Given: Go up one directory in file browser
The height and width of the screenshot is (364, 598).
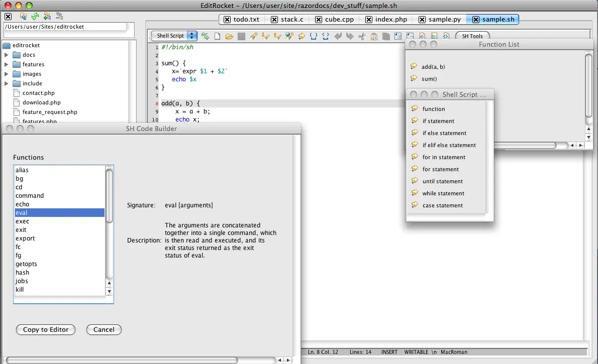Looking at the screenshot, I should click(23, 17).
